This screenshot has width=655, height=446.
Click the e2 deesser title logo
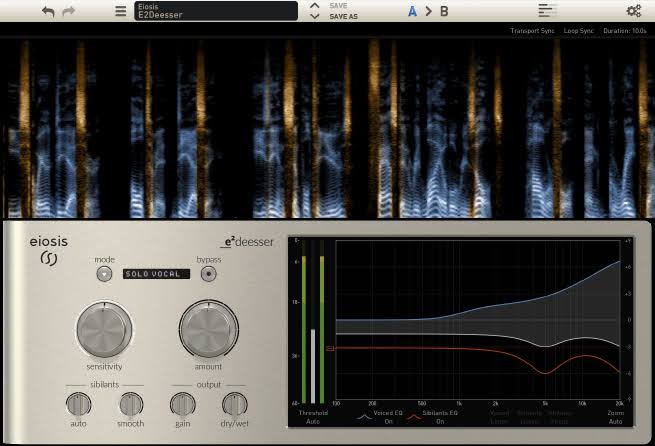pos(247,242)
